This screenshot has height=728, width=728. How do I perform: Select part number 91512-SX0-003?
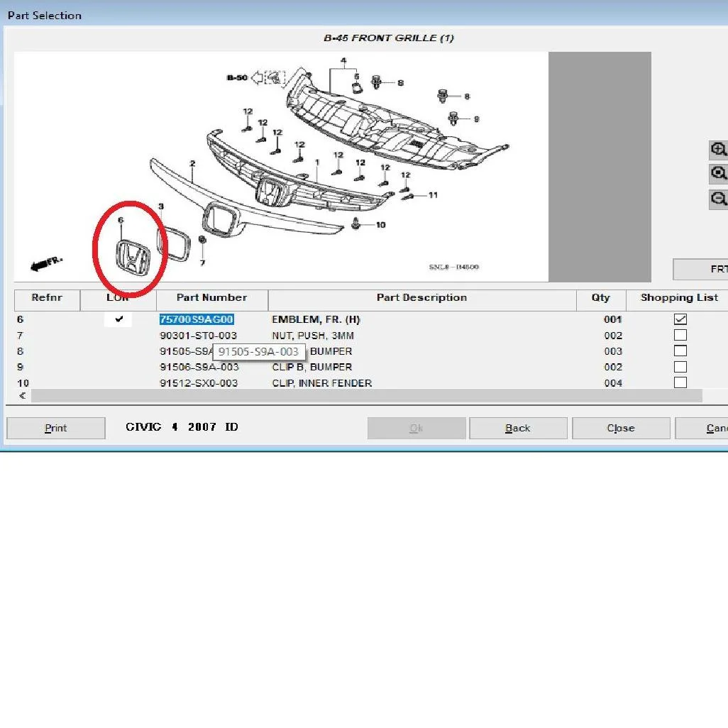point(199,383)
